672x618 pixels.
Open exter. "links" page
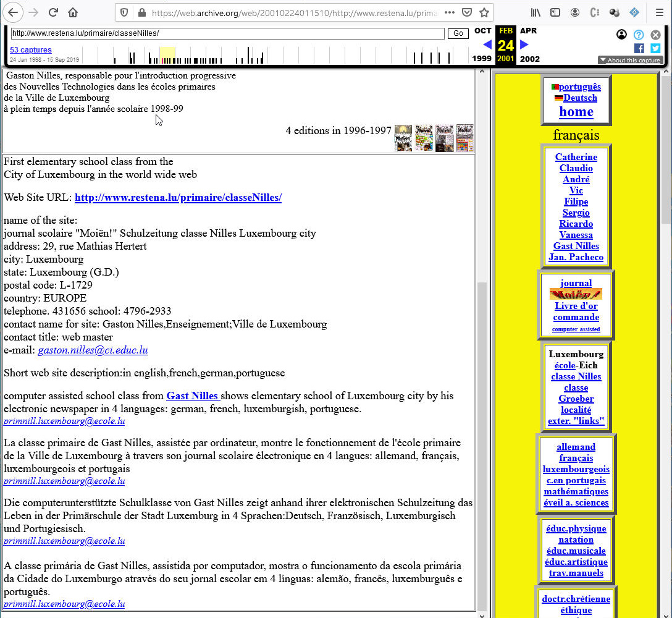pyautogui.click(x=576, y=421)
